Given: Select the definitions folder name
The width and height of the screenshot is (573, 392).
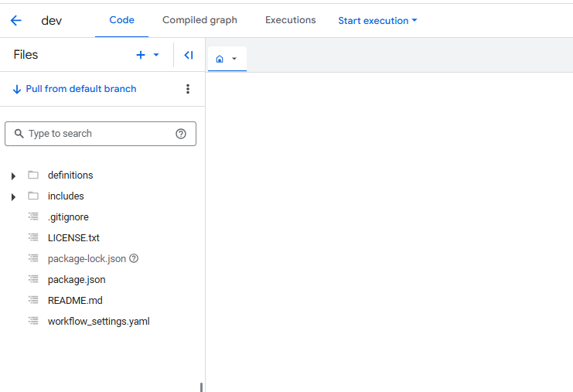Looking at the screenshot, I should (x=70, y=176).
